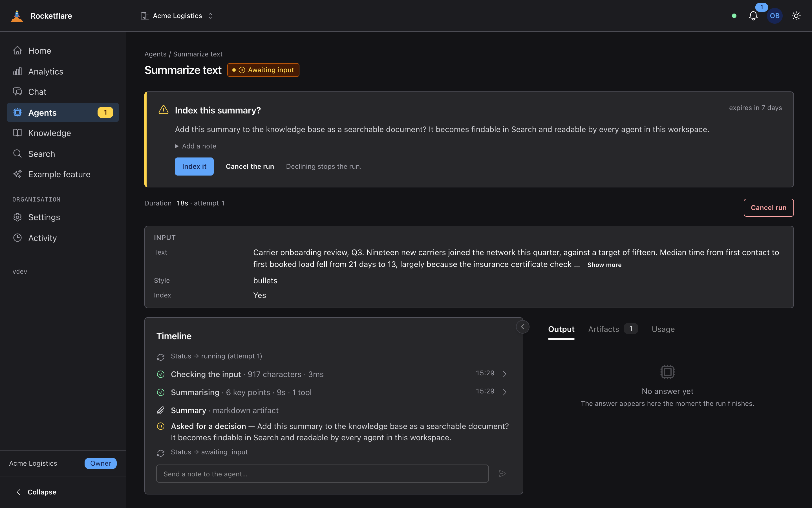
Task: Click the Owner role badge
Action: click(x=100, y=463)
